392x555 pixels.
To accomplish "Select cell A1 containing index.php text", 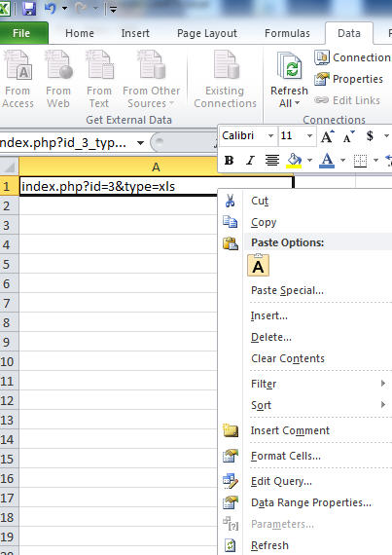I will pyautogui.click(x=156, y=186).
